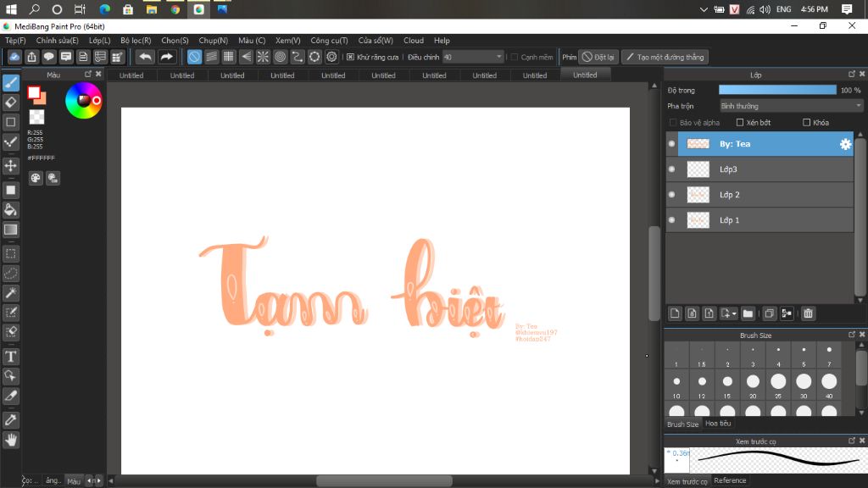The height and width of the screenshot is (488, 868).
Task: Enable the crisscross grid snap guide
Action: [229, 57]
